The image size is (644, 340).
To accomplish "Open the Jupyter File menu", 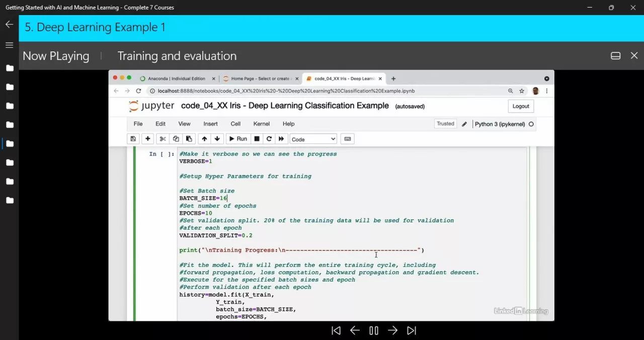I will point(138,124).
